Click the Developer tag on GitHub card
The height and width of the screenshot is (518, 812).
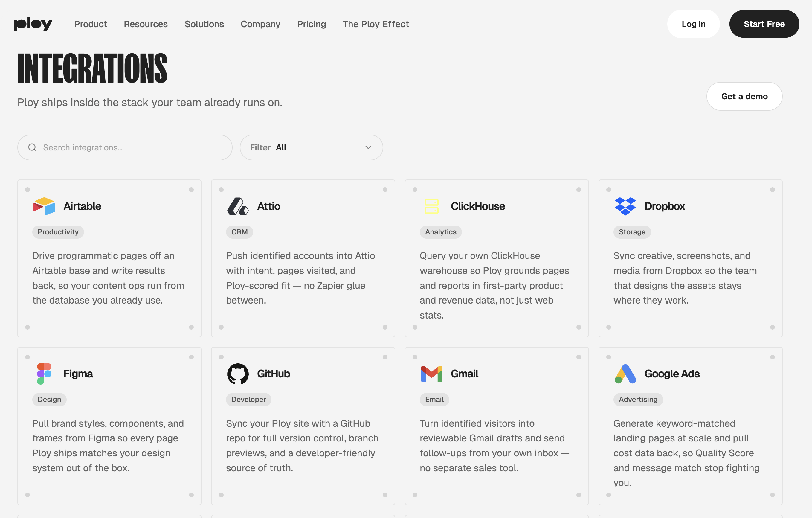248,400
